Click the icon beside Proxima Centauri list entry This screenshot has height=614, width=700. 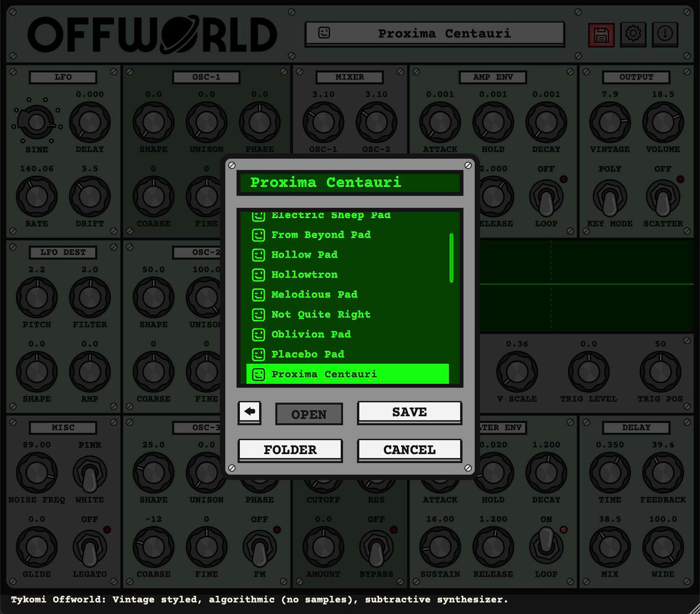tap(259, 374)
